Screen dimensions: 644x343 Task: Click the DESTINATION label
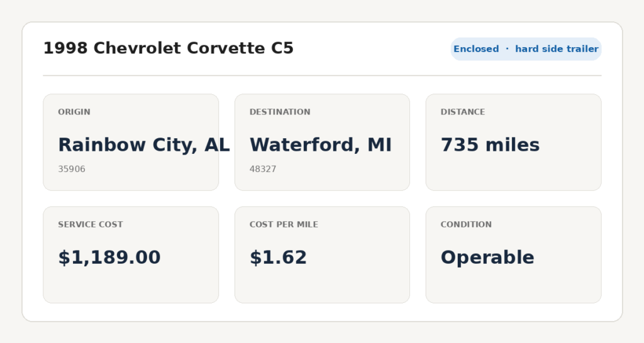pyautogui.click(x=280, y=112)
